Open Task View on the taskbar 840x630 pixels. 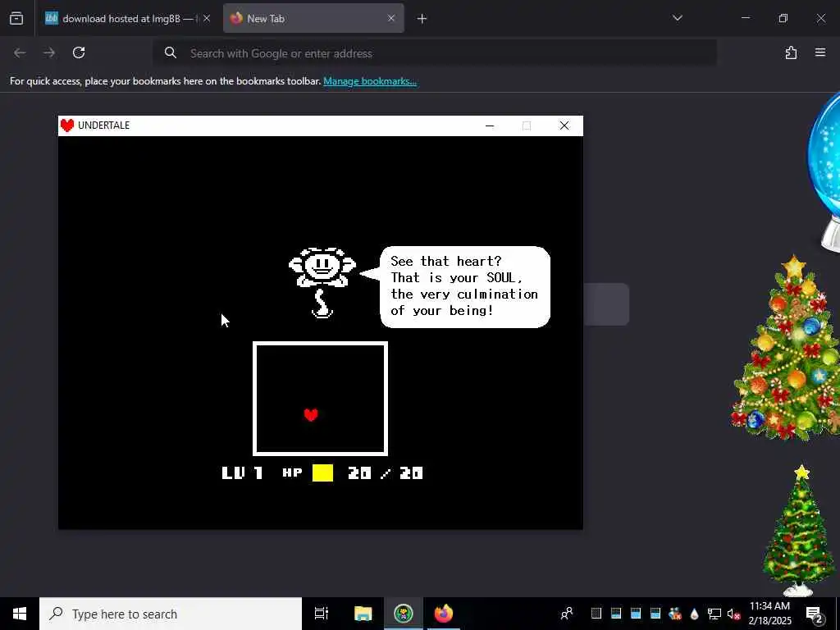[322, 614]
